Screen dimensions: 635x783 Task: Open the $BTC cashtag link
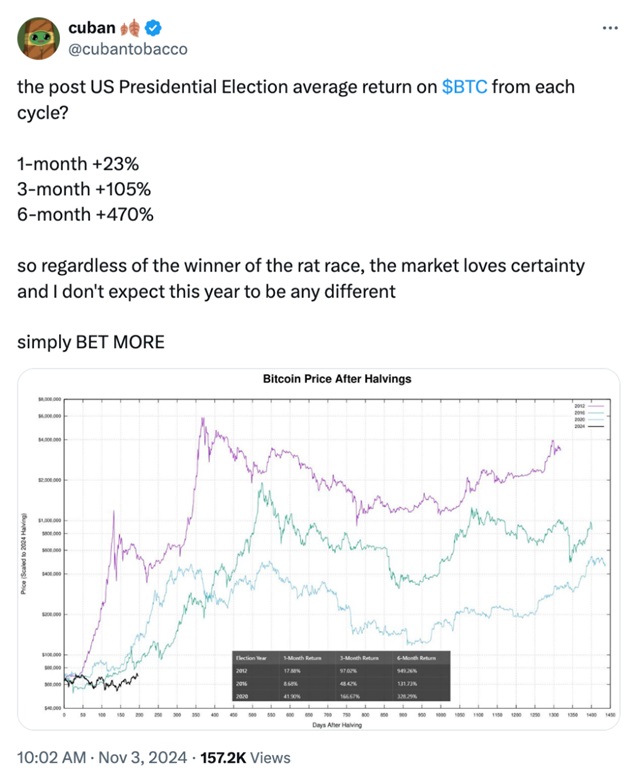[x=465, y=87]
